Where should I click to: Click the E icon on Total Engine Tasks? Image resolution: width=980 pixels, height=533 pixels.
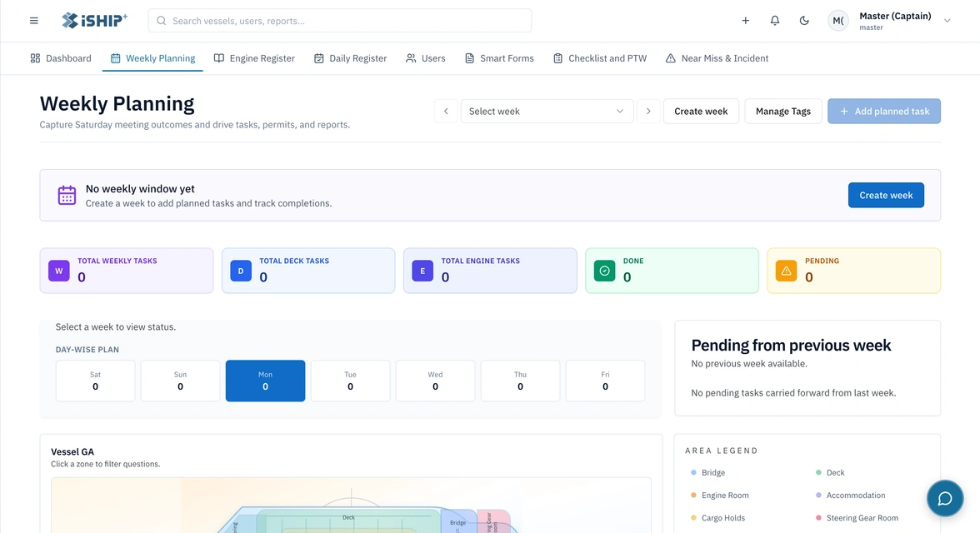coord(422,271)
